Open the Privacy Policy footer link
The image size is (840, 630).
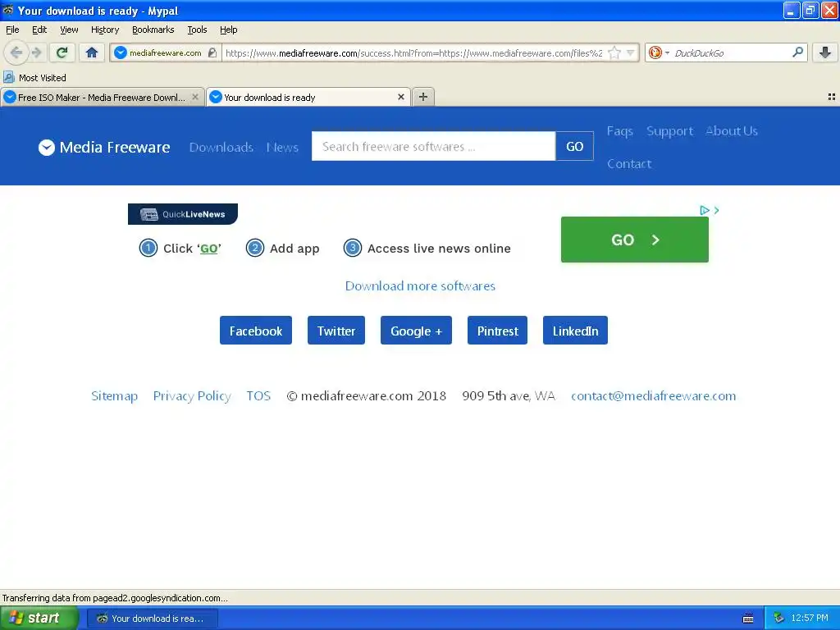192,396
